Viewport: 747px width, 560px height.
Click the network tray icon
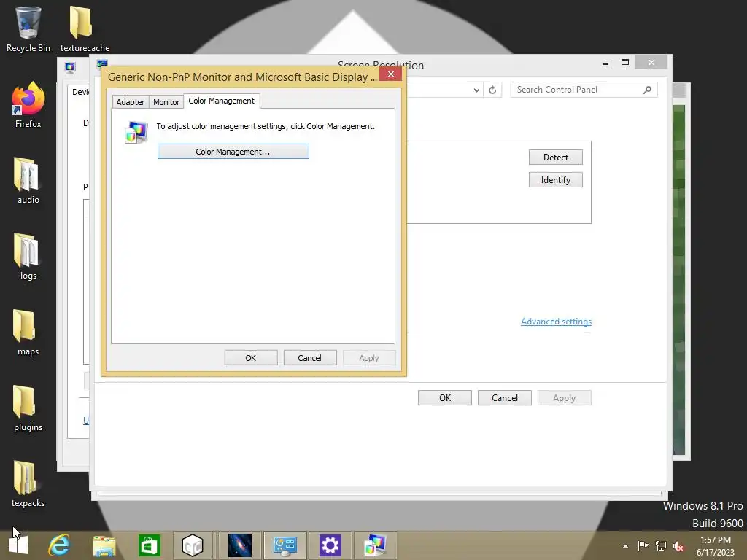coord(661,546)
